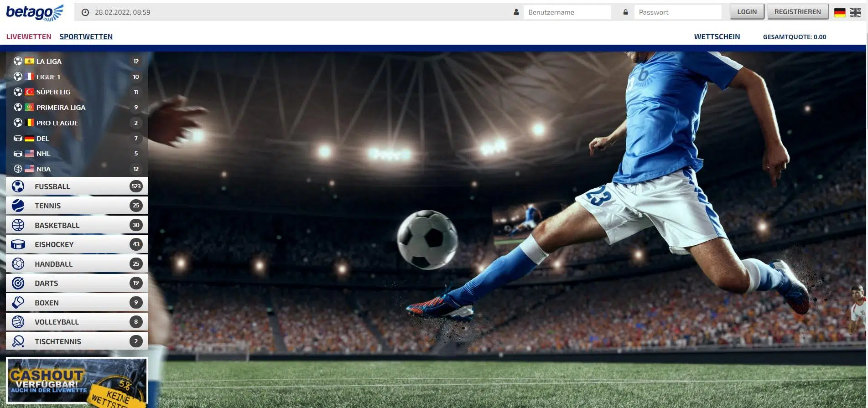Click the Belgium flag for Pro League
This screenshot has width=868, height=408.
(x=29, y=123)
